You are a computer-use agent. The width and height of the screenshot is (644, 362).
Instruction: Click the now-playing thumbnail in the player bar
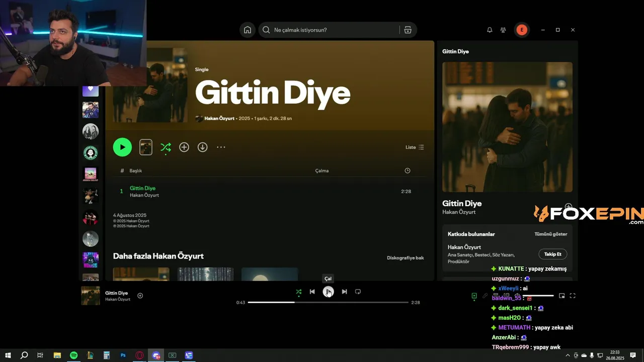coord(91,296)
